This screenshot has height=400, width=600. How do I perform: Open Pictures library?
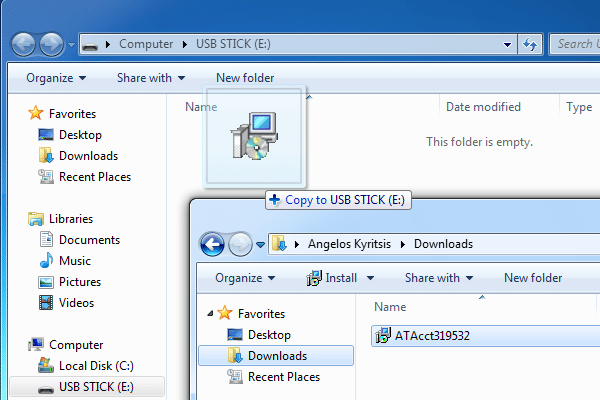pos(80,282)
